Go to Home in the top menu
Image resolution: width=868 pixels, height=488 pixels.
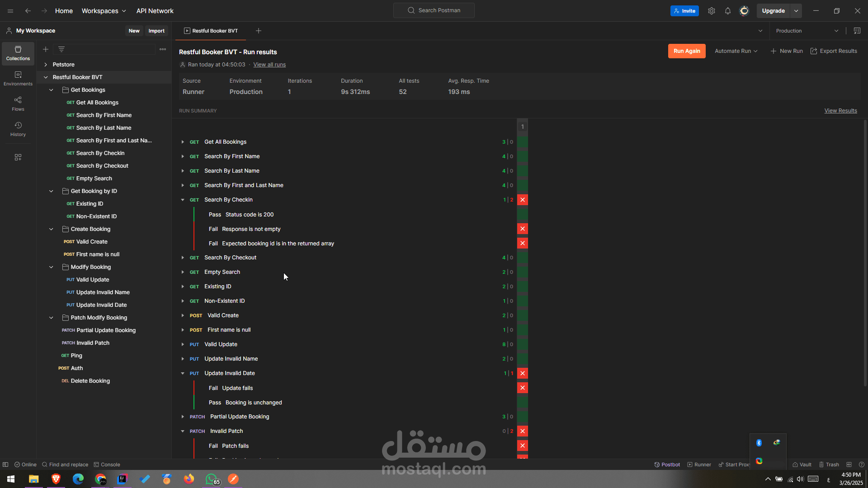[64, 11]
